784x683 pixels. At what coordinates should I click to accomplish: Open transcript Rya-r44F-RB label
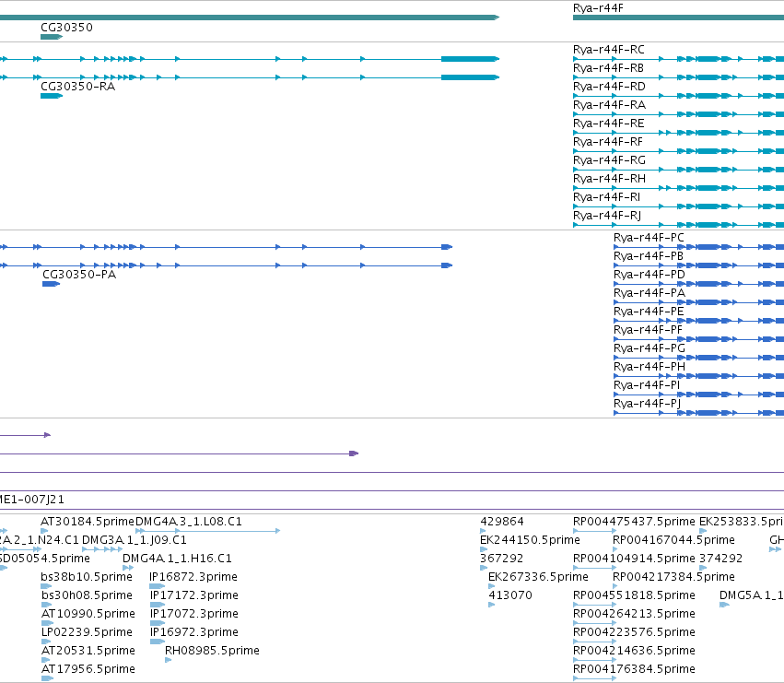pos(608,68)
